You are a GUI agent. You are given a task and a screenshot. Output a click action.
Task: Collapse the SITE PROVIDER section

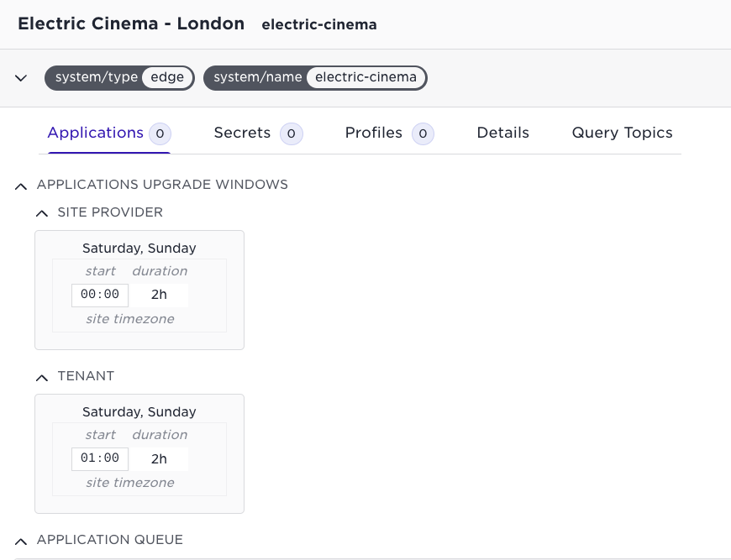point(41,213)
